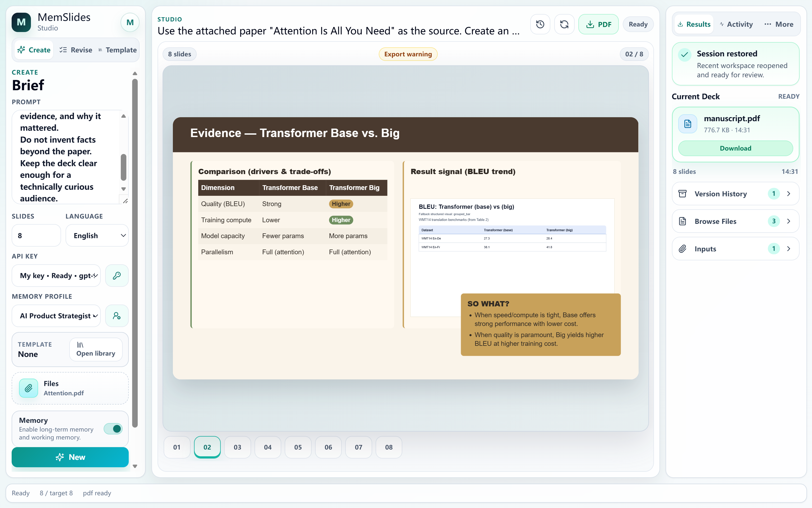Click the history clock icon in toolbar
This screenshot has width=812, height=508.
[540, 24]
